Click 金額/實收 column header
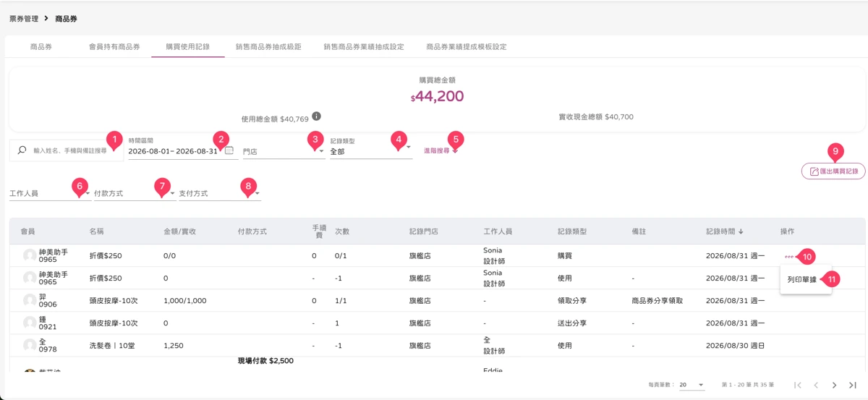The height and width of the screenshot is (400, 868). coord(180,231)
